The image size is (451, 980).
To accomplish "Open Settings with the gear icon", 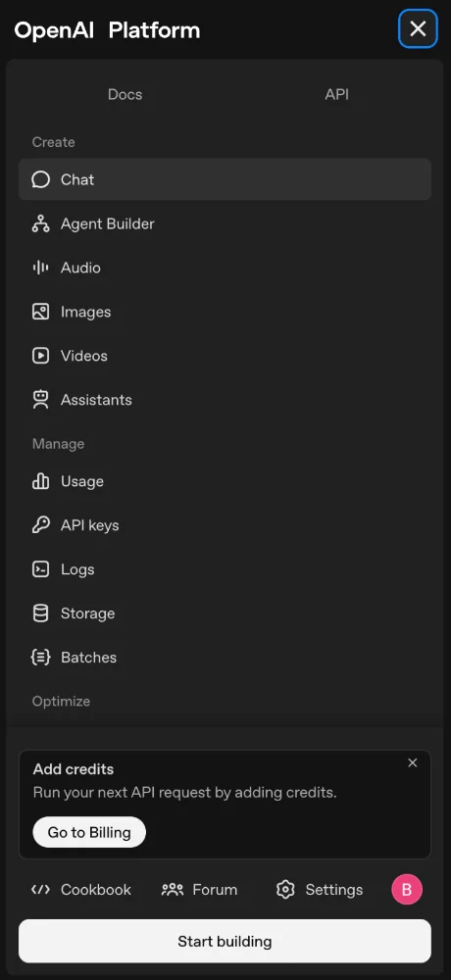I will pos(285,890).
